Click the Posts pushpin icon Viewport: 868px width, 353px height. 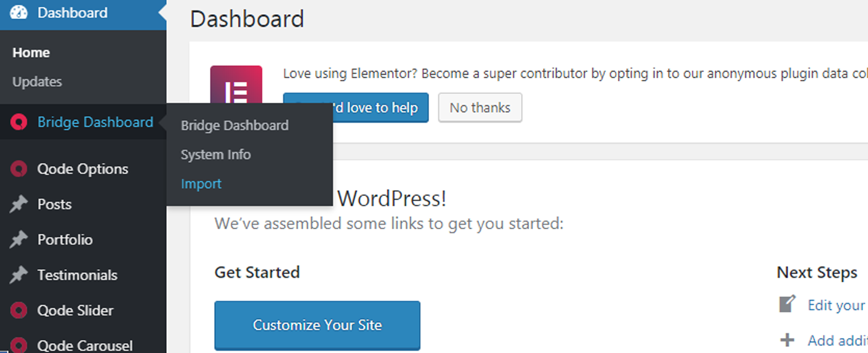19,205
